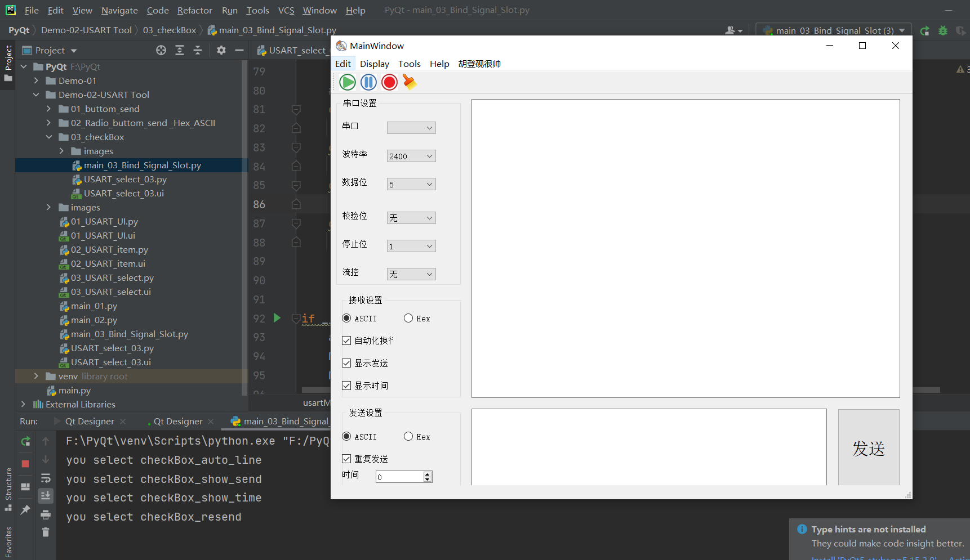Open the 流控 dropdown
The image size is (970, 560).
[411, 274]
